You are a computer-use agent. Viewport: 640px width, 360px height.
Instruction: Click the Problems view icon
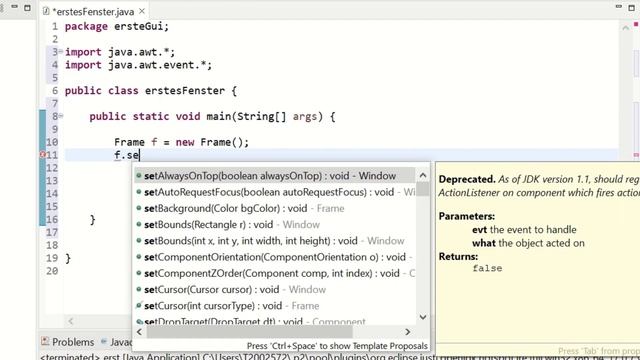tap(45, 341)
